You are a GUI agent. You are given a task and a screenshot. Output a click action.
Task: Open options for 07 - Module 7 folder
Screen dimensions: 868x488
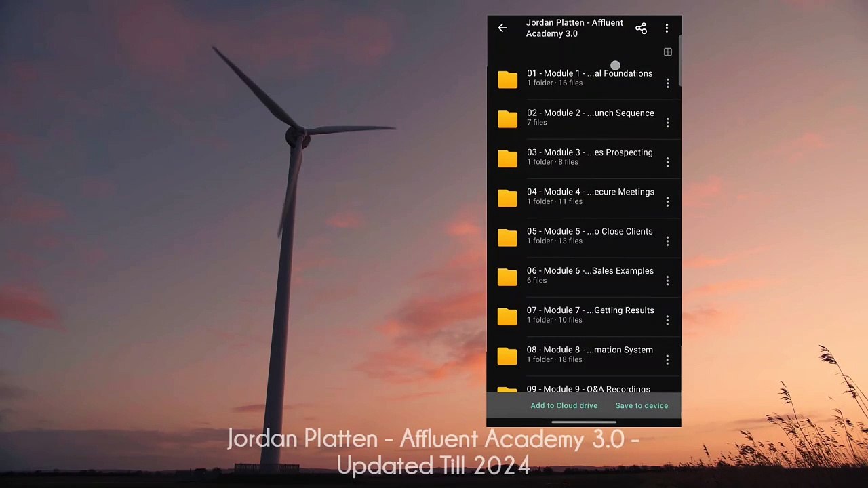tap(667, 320)
